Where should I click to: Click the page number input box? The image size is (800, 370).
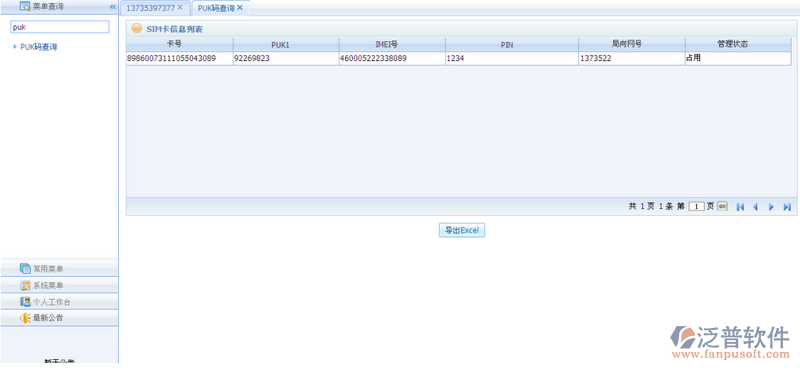coord(696,207)
